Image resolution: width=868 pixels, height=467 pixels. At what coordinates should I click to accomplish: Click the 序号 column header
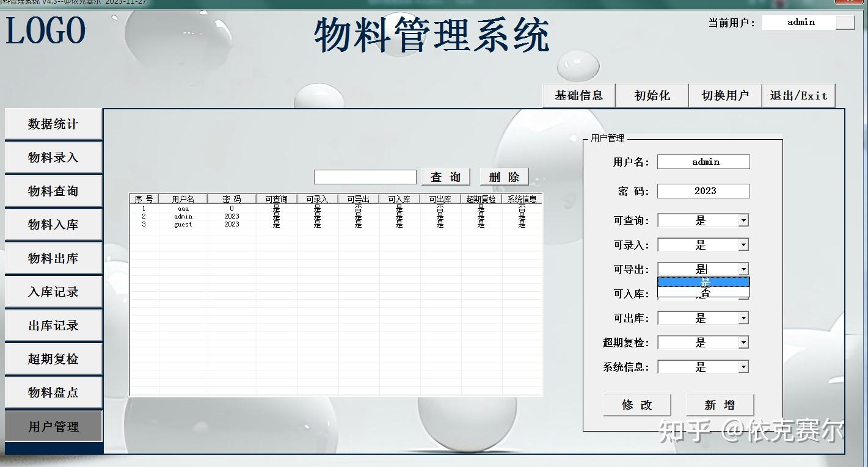click(144, 199)
